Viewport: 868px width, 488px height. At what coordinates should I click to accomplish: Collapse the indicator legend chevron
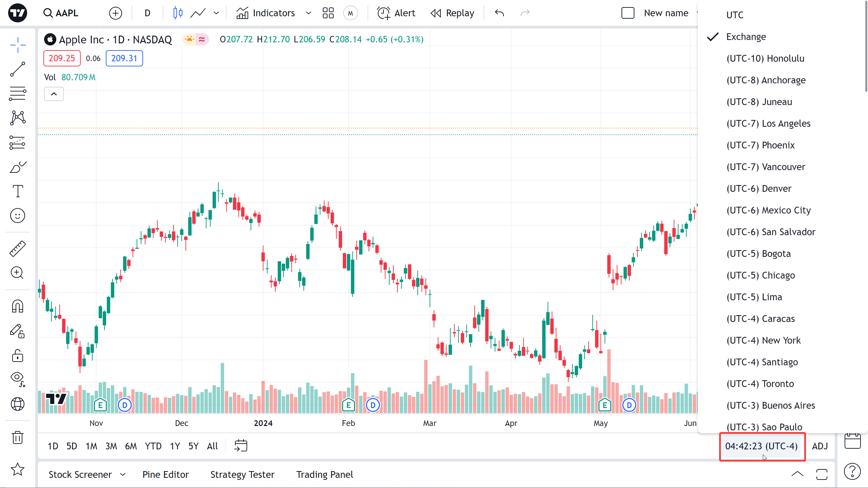pos(54,94)
